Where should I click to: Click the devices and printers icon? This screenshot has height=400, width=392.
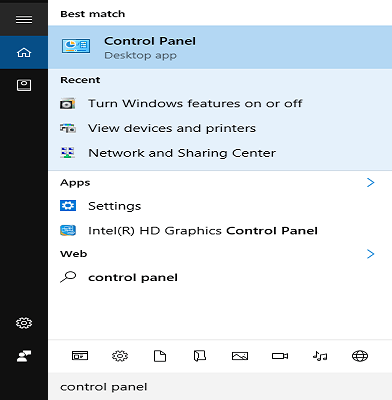68,128
